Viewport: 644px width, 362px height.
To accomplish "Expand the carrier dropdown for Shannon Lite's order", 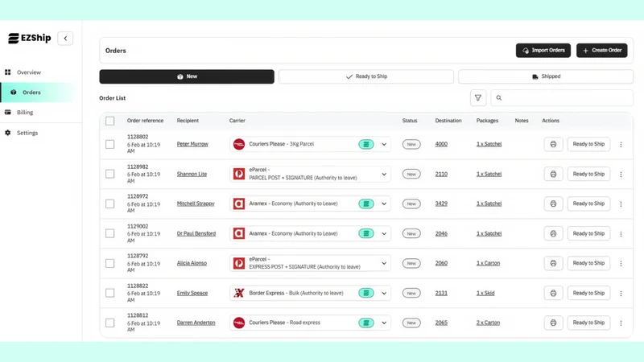I will pos(384,174).
